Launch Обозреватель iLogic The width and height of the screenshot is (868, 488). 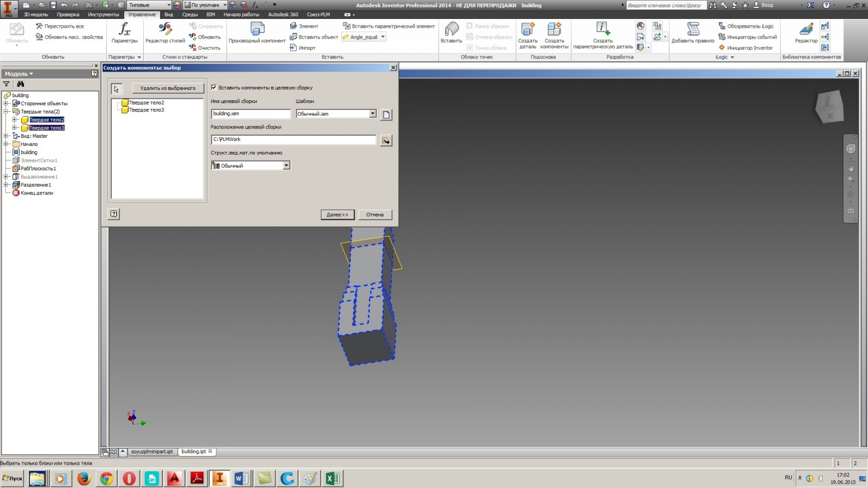click(747, 25)
